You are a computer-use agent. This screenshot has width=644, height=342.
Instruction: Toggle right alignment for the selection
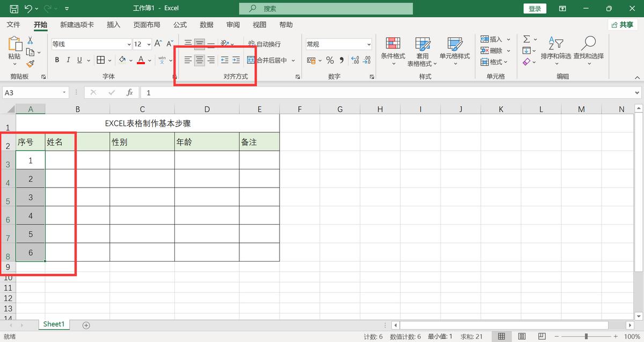[x=211, y=60]
